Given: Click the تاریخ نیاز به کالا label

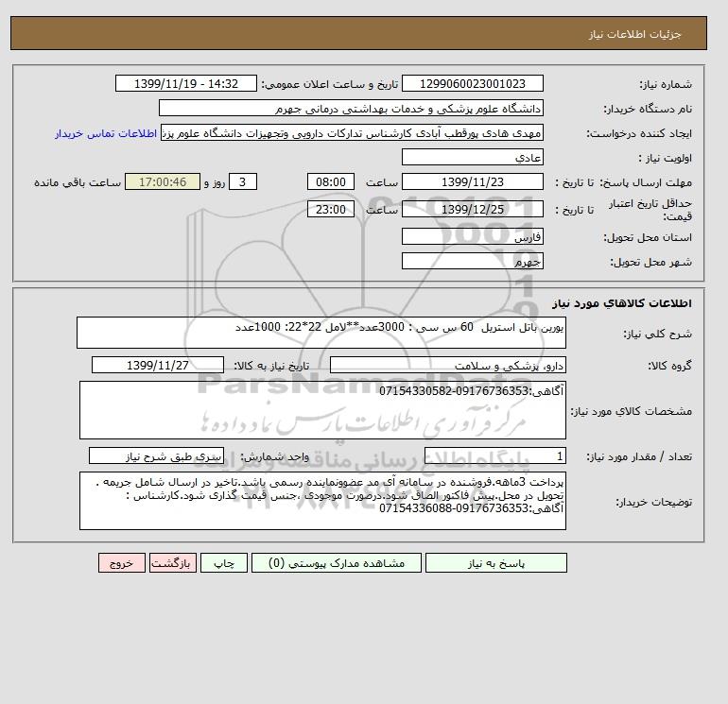Looking at the screenshot, I should click(x=271, y=366).
